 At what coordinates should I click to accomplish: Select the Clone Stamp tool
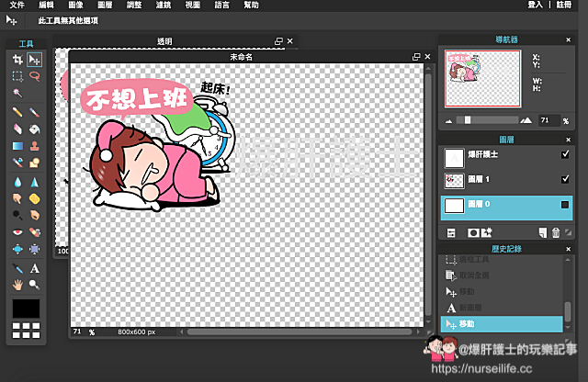35,146
